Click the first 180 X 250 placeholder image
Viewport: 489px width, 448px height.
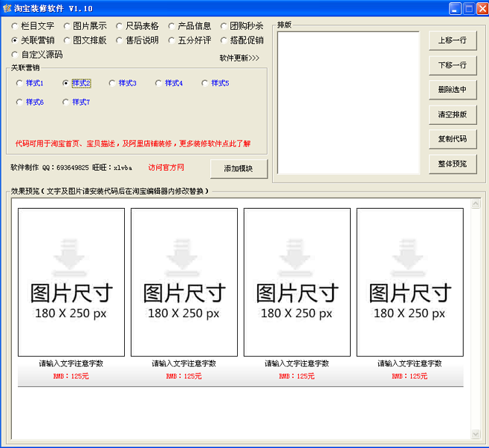71,282
